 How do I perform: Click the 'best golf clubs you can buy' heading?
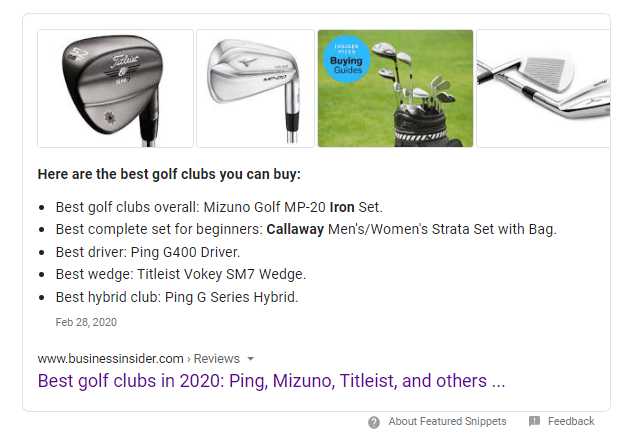169,174
